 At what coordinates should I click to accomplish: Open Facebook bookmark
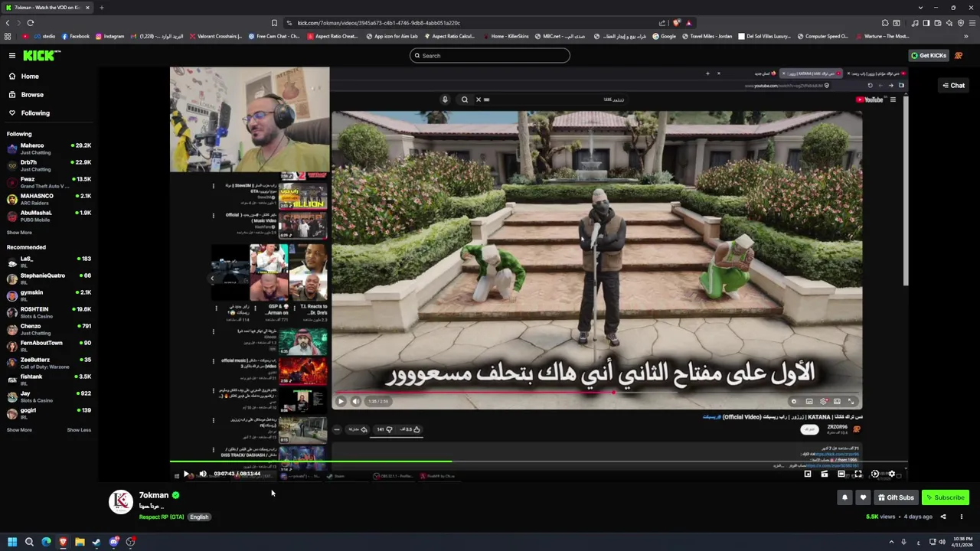click(x=75, y=36)
